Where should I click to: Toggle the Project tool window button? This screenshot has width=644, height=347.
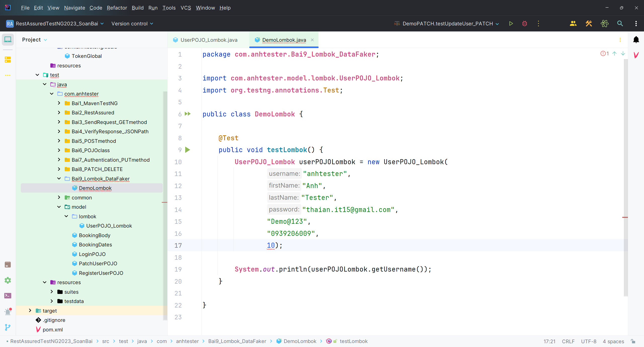[x=8, y=40]
